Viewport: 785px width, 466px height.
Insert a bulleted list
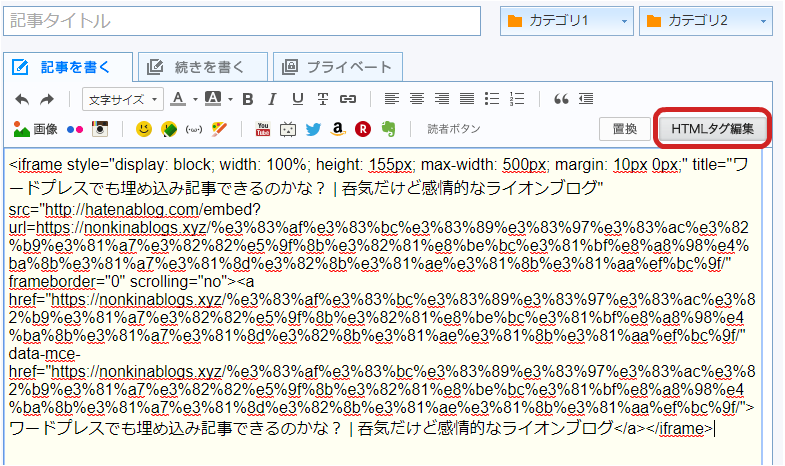pos(492,99)
